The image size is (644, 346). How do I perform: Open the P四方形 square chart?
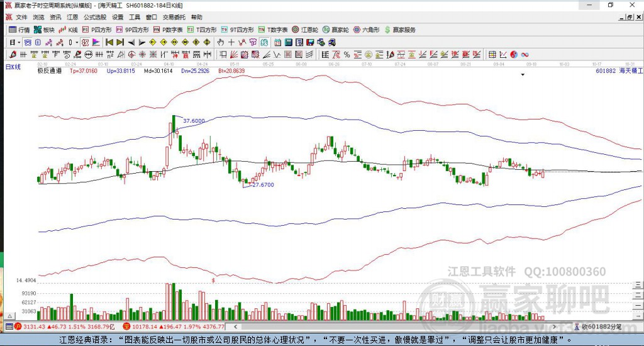97,30
